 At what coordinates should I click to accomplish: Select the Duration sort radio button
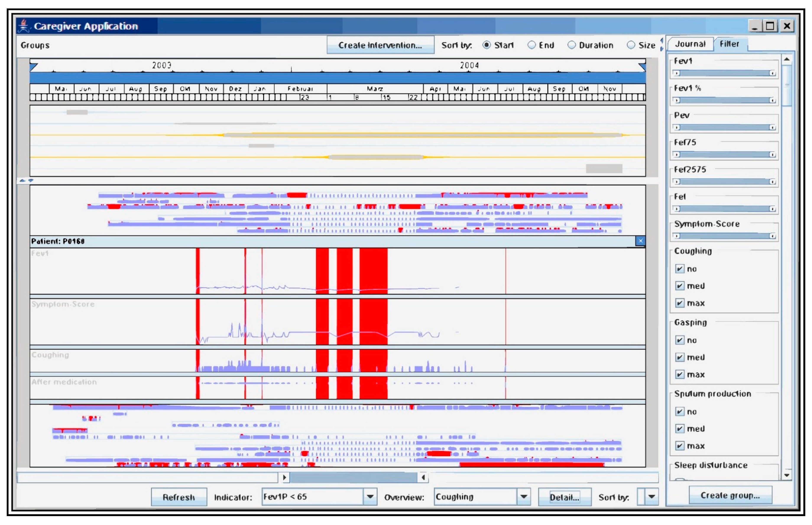point(572,45)
